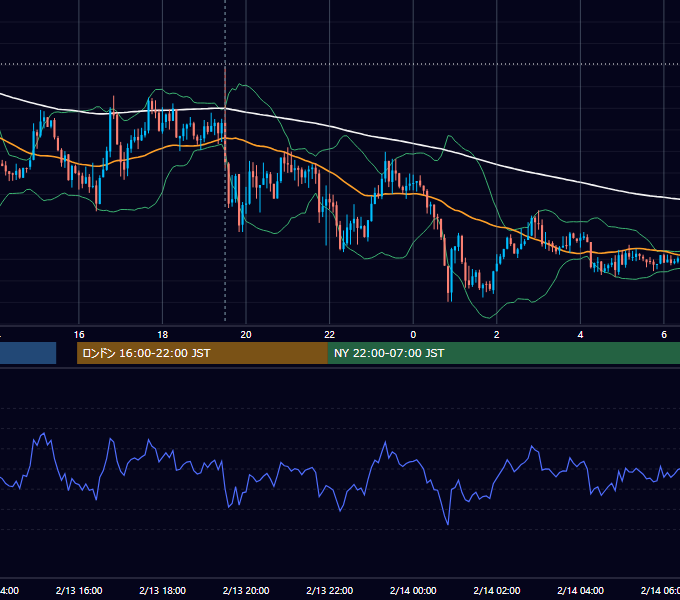Select the ロンドン 16:00-22:00 JST session bar
The height and width of the screenshot is (600, 680).
click(202, 353)
